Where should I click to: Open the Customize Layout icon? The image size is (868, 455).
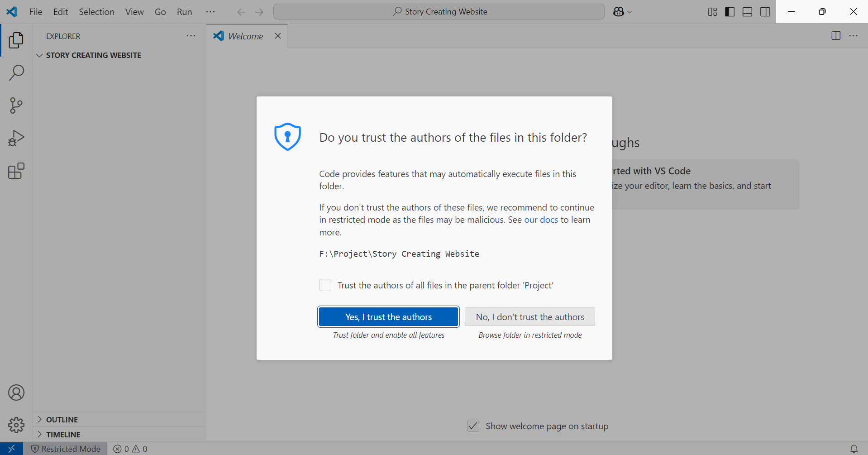(712, 12)
